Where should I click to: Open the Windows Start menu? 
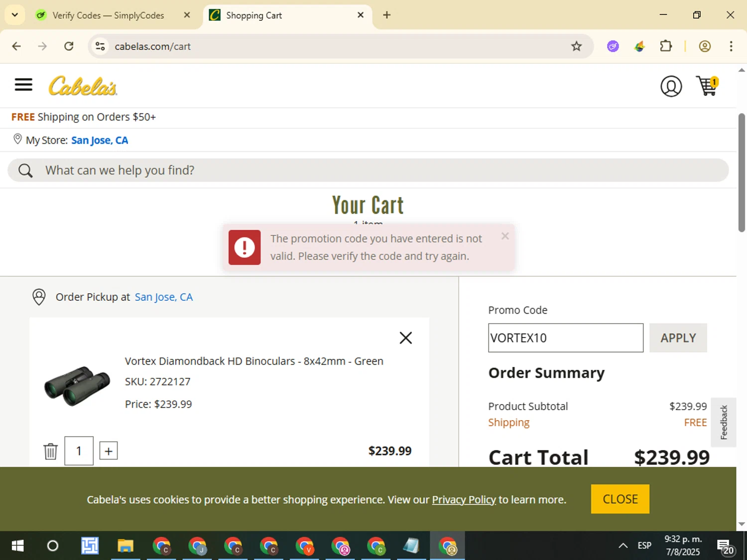(x=17, y=546)
